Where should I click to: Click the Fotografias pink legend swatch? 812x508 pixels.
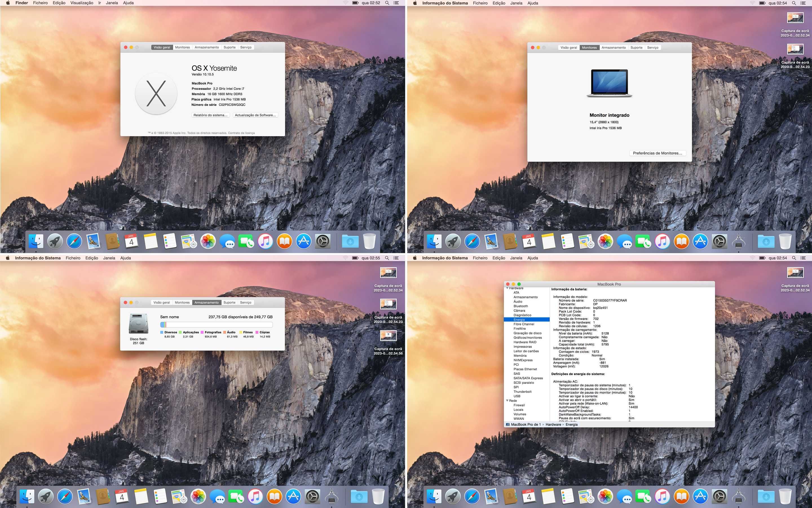pyautogui.click(x=202, y=332)
